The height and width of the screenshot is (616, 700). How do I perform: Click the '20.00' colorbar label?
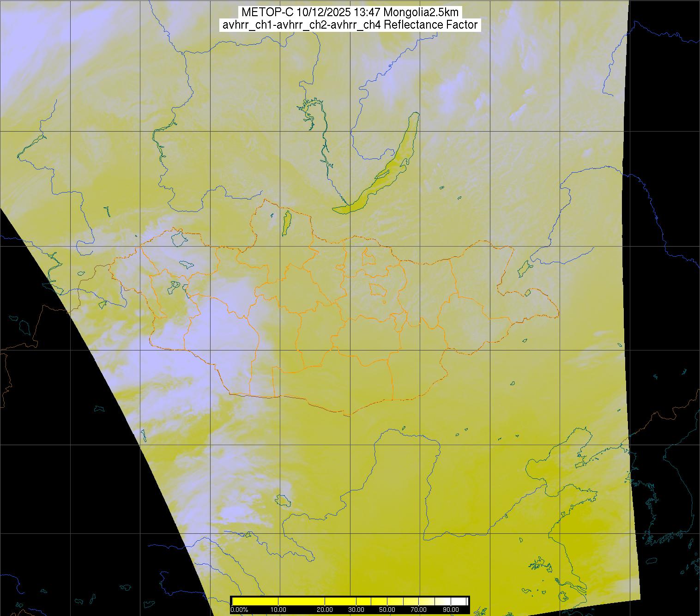325,610
